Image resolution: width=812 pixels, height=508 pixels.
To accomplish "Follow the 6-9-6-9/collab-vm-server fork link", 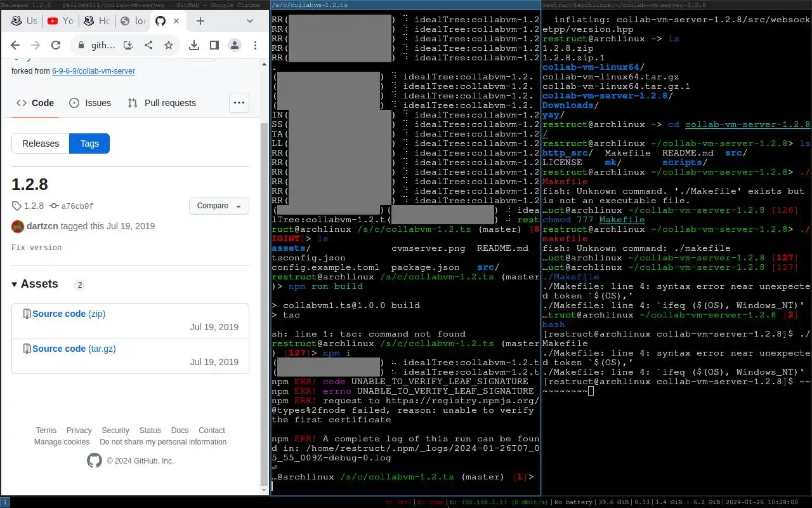I will pyautogui.click(x=93, y=71).
